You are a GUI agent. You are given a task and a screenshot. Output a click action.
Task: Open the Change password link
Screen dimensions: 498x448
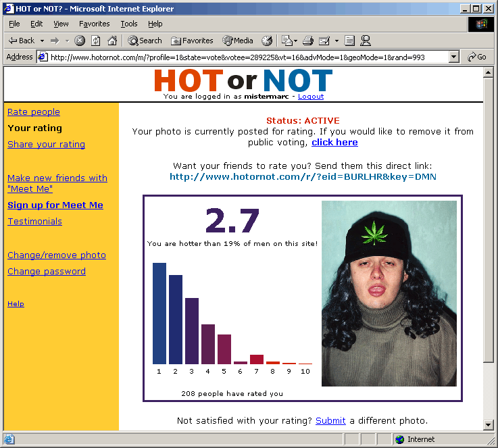47,272
